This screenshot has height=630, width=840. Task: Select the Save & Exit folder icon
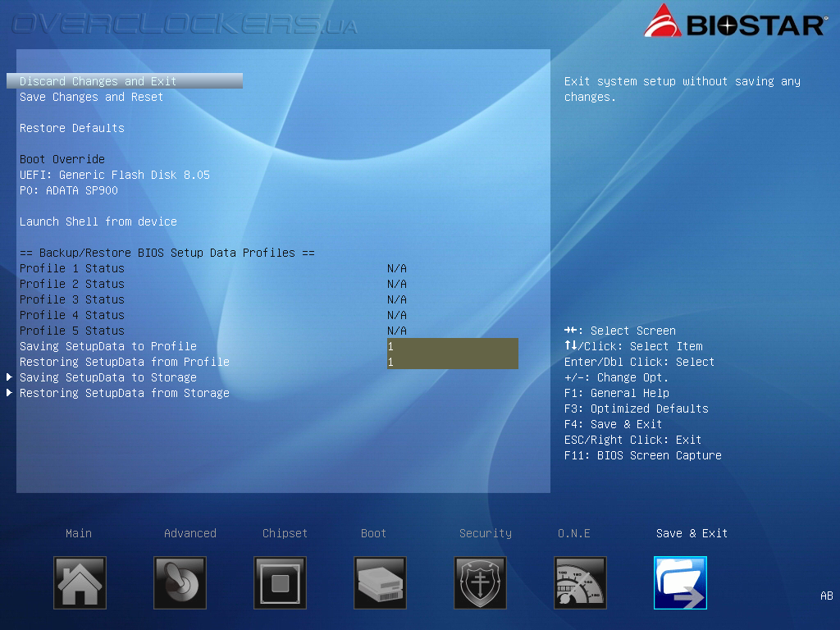tap(680, 583)
